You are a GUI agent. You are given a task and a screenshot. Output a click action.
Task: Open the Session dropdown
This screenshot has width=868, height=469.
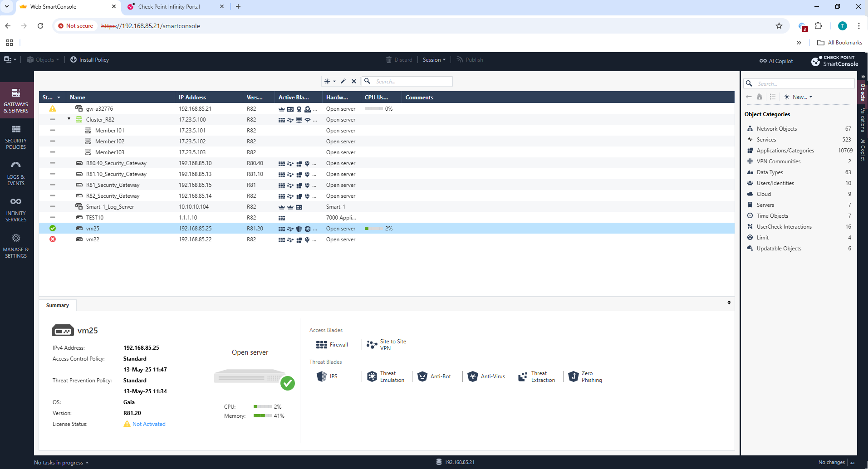click(x=433, y=59)
